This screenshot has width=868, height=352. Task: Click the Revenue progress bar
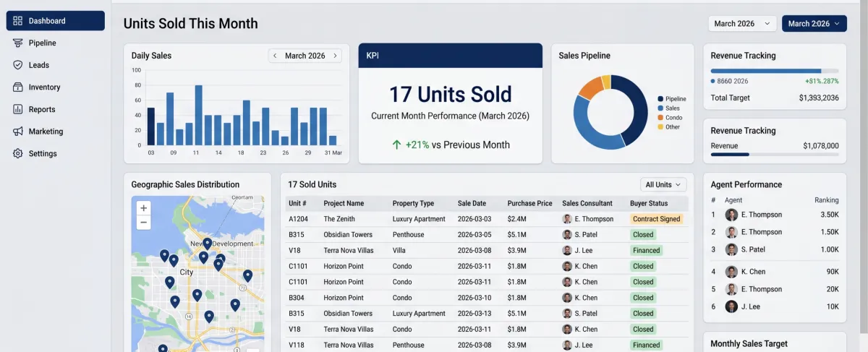pyautogui.click(x=775, y=154)
